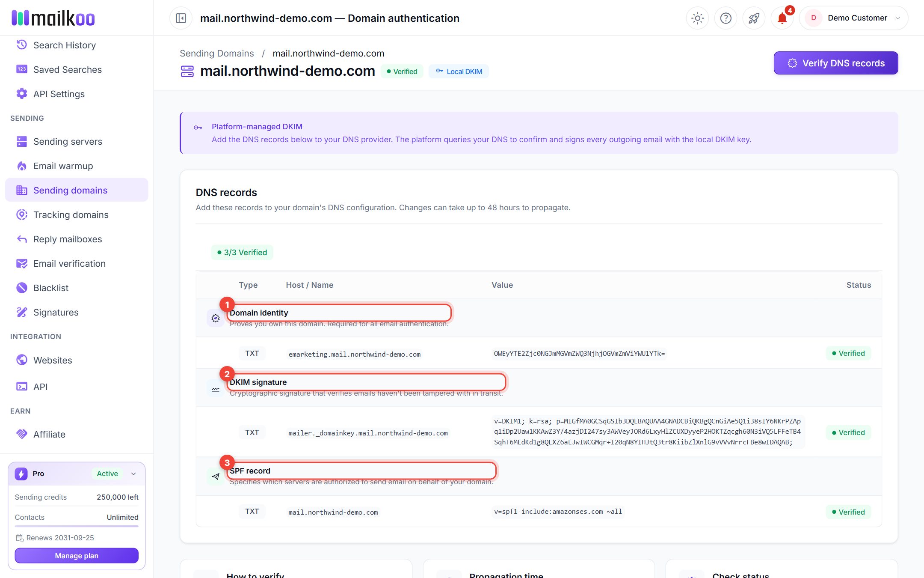This screenshot has height=578, width=924.
Task: Click the Email verification envelope icon
Action: click(x=21, y=263)
